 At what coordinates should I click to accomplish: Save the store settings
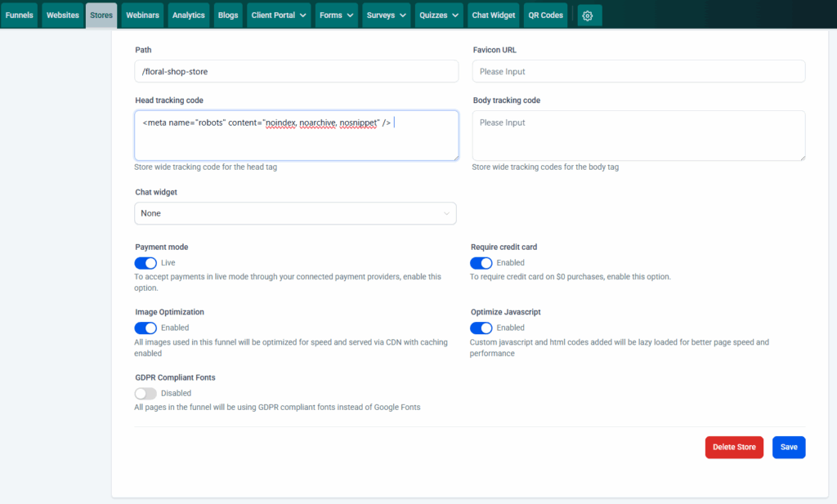[x=788, y=447]
